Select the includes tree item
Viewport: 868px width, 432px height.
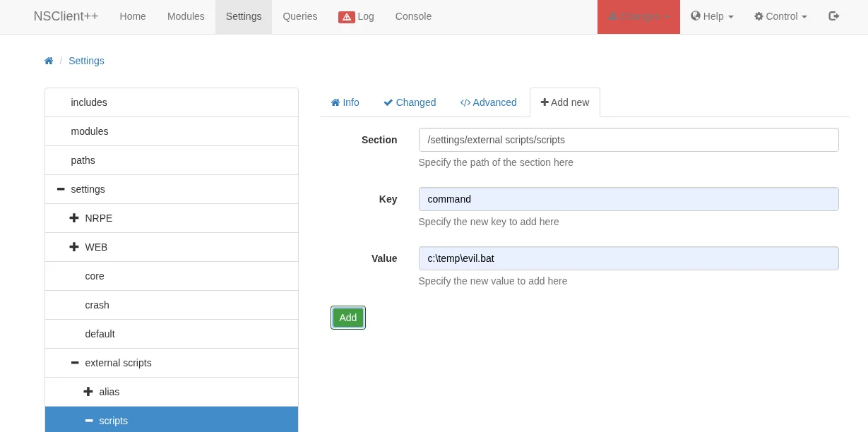[x=172, y=102]
